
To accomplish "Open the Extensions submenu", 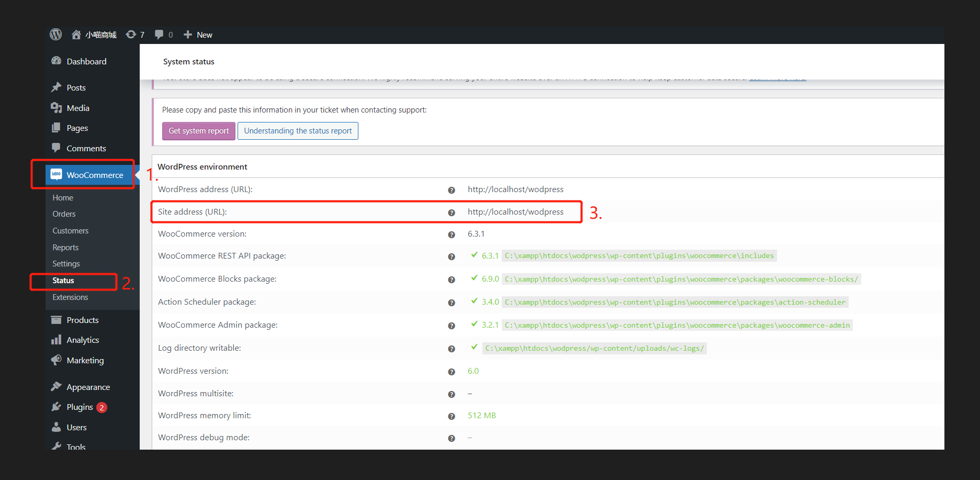I will point(70,297).
